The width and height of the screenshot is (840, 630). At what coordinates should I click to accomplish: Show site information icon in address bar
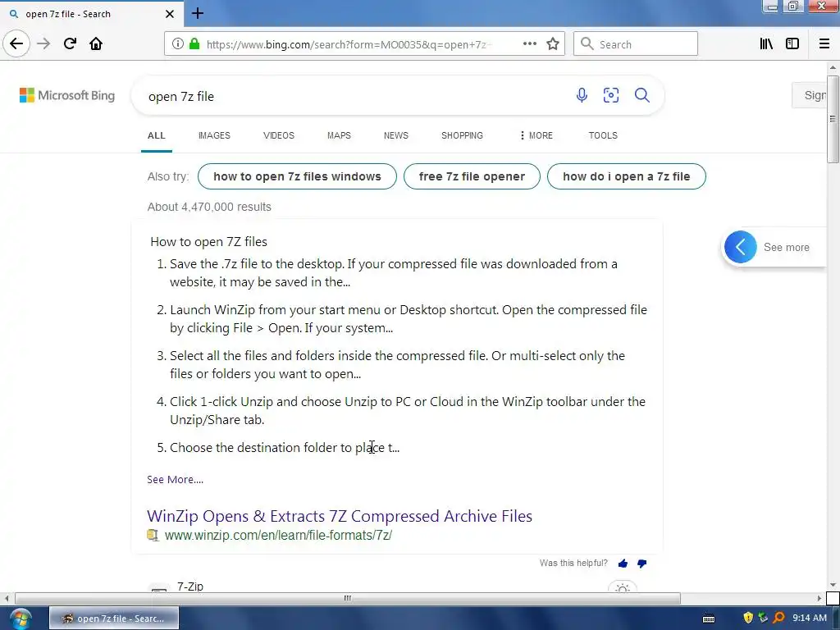pos(178,44)
